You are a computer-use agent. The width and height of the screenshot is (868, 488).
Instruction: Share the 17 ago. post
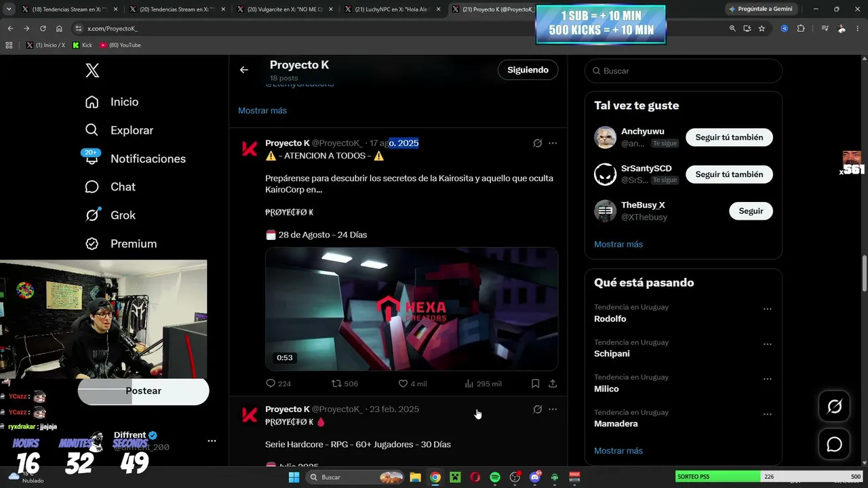pos(553,384)
